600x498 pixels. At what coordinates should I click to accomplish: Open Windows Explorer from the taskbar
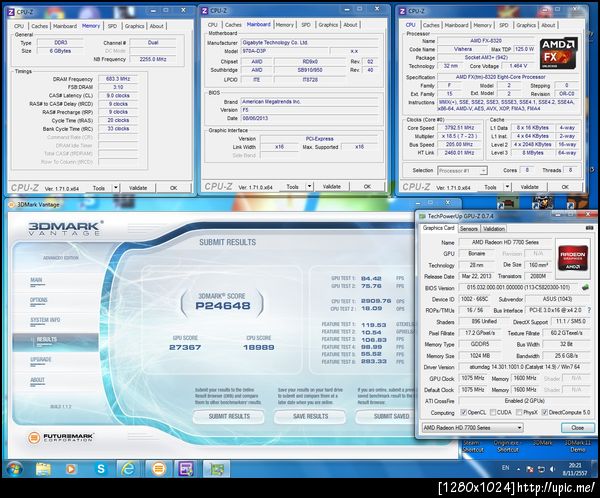tap(43, 469)
